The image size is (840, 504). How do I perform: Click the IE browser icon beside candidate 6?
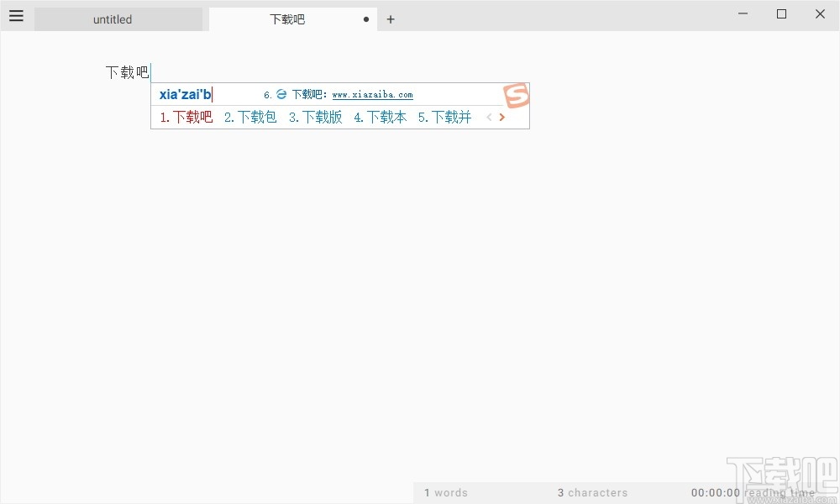coord(281,94)
